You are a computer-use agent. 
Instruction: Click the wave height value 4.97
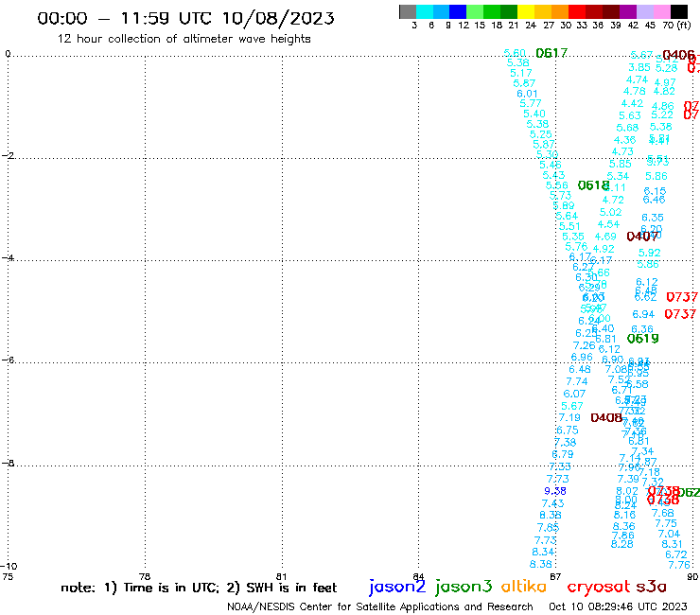tap(665, 82)
